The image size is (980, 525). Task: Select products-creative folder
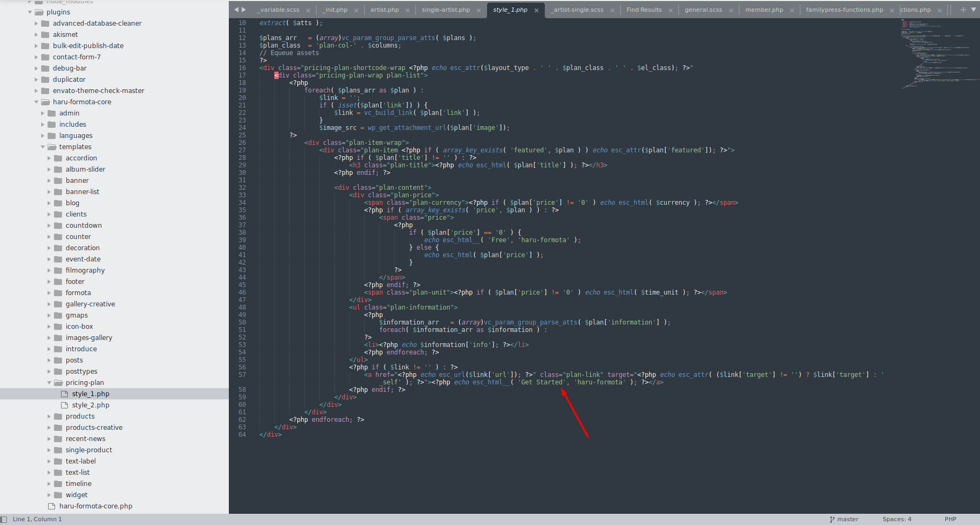[94, 428]
